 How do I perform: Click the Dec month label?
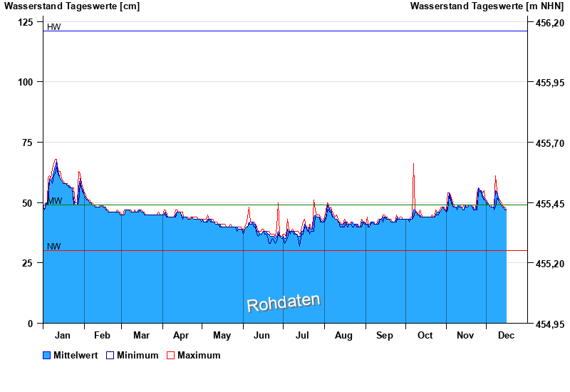click(x=506, y=335)
